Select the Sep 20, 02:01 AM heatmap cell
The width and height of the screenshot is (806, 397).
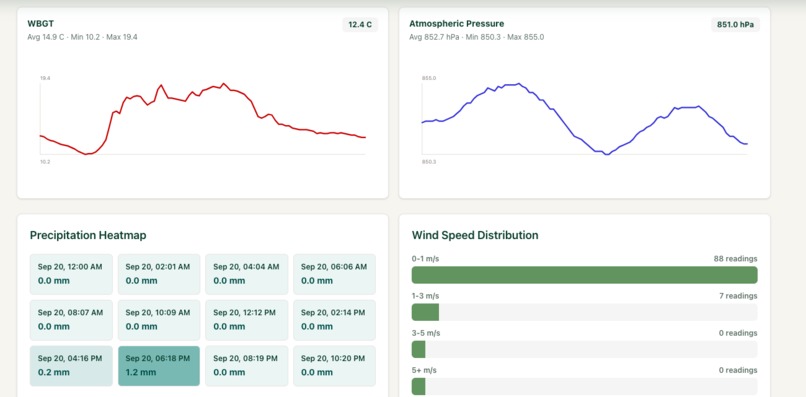tap(159, 274)
